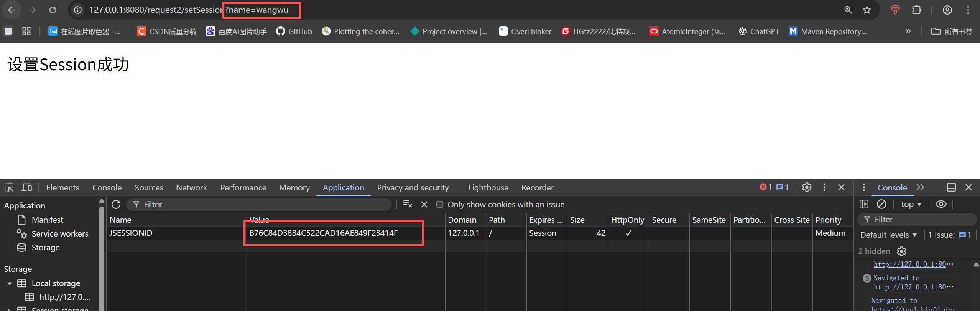Open the Lighthouse tab
The height and width of the screenshot is (311, 980).
(488, 188)
